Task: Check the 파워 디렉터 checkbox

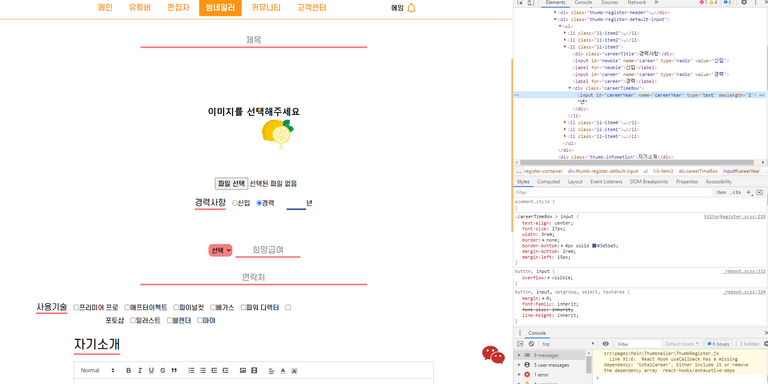Action: click(243, 308)
